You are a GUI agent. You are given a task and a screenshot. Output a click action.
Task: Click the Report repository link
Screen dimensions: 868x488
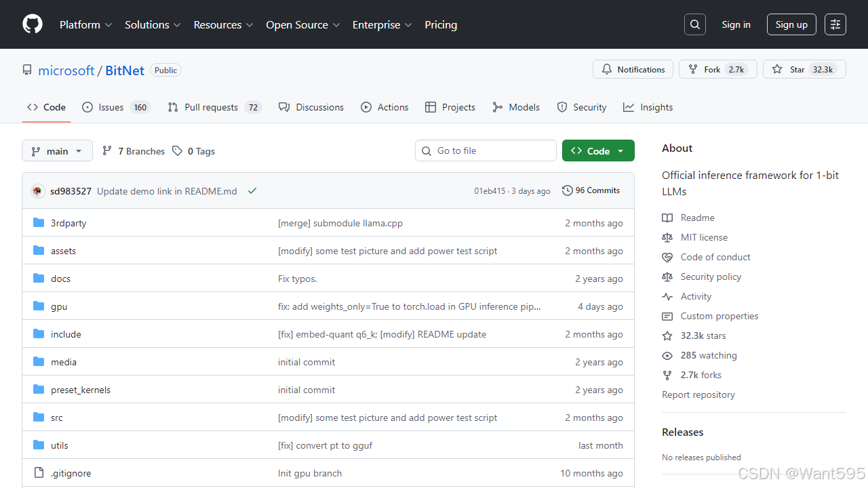698,394
